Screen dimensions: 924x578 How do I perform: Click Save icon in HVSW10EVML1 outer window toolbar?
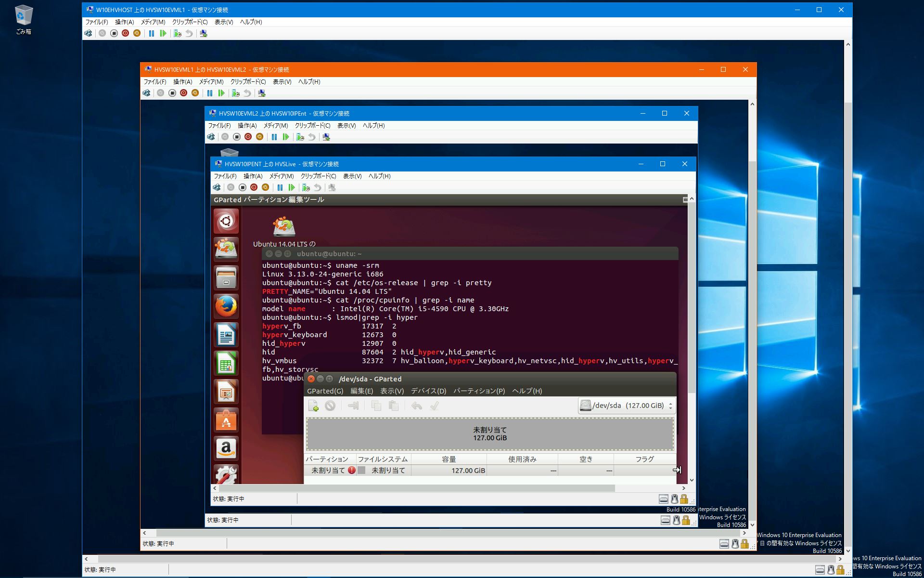(137, 33)
